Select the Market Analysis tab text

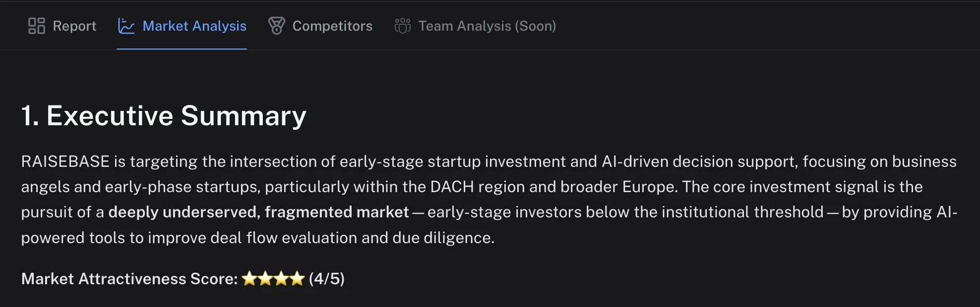point(194,26)
